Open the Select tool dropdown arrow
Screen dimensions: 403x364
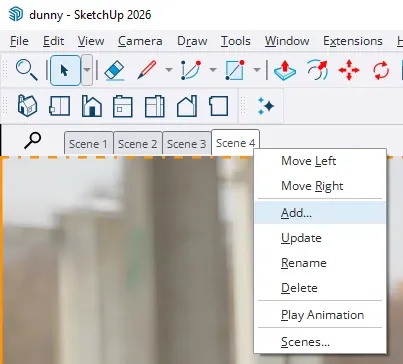click(87, 70)
